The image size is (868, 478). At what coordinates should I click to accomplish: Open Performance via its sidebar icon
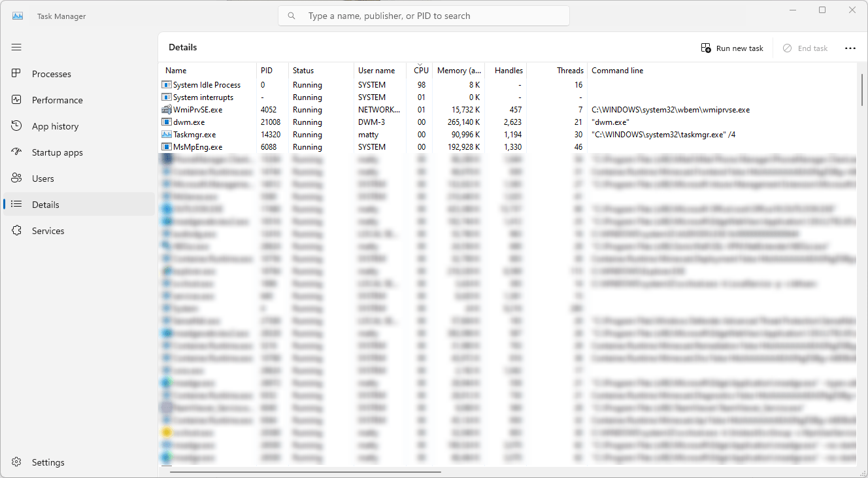(x=16, y=100)
